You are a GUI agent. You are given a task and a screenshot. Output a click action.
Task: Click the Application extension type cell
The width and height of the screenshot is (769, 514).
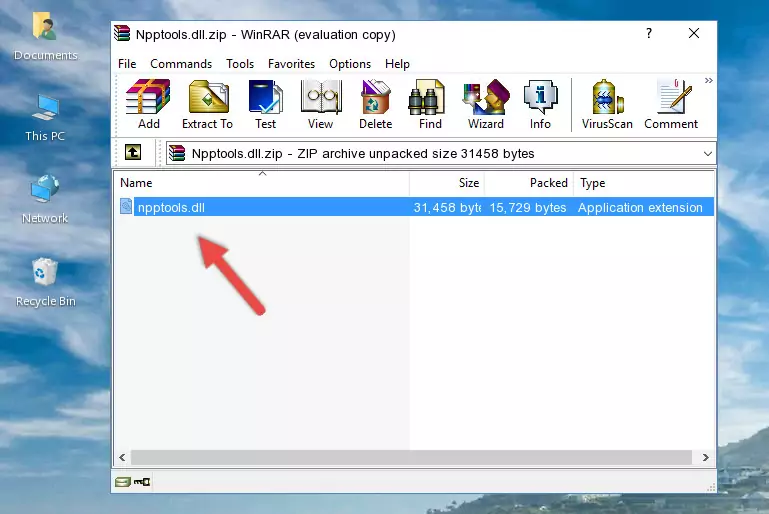coord(640,207)
